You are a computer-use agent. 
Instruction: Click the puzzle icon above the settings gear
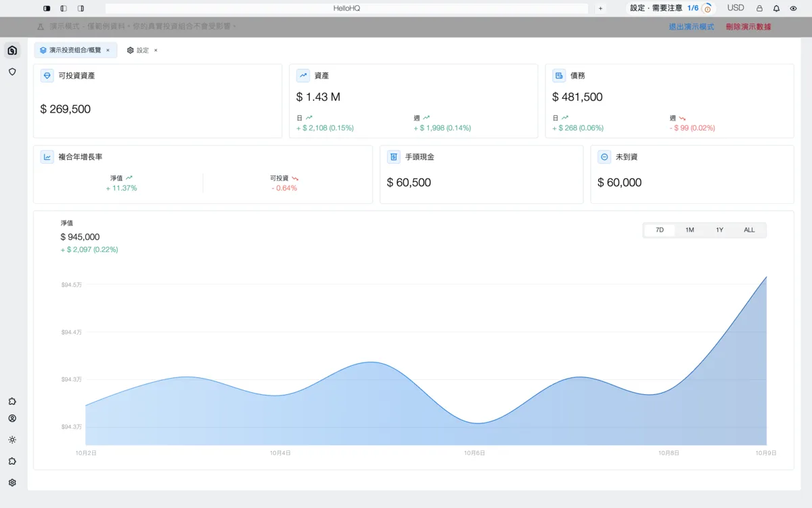(x=12, y=461)
